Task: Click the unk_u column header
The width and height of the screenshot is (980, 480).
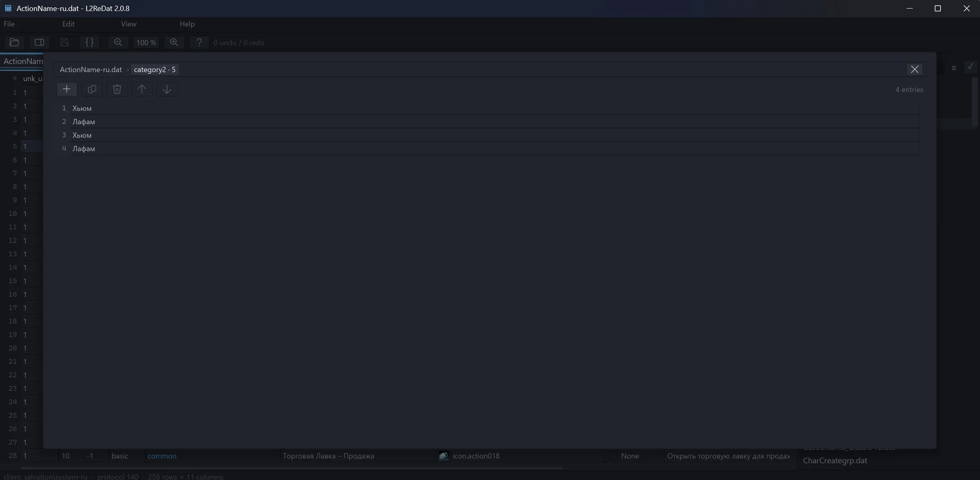Action: tap(33, 79)
